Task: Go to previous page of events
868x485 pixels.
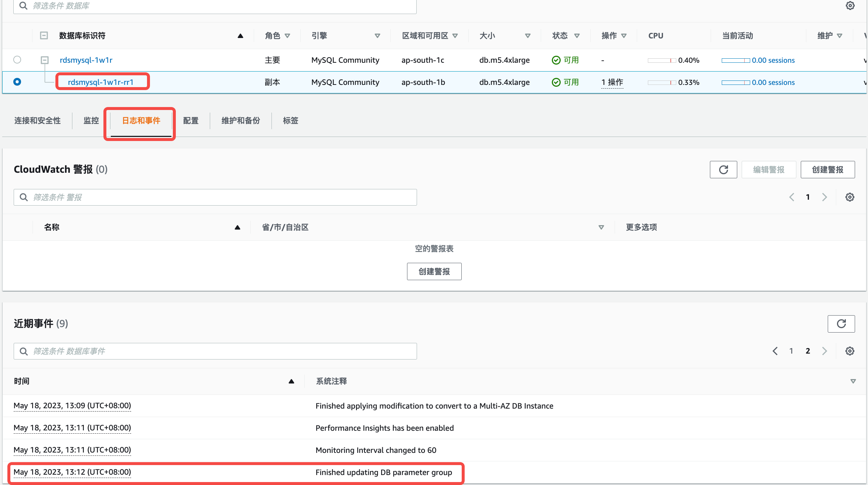Action: coord(775,351)
